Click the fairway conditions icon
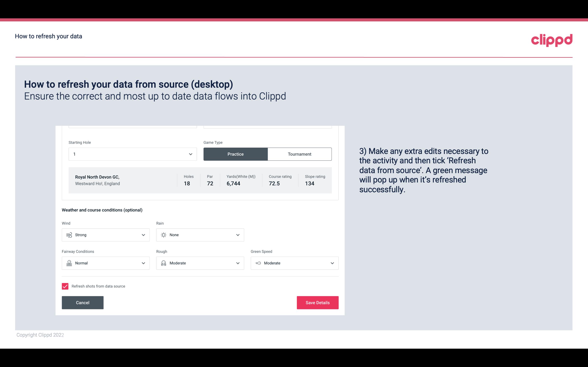 69,263
